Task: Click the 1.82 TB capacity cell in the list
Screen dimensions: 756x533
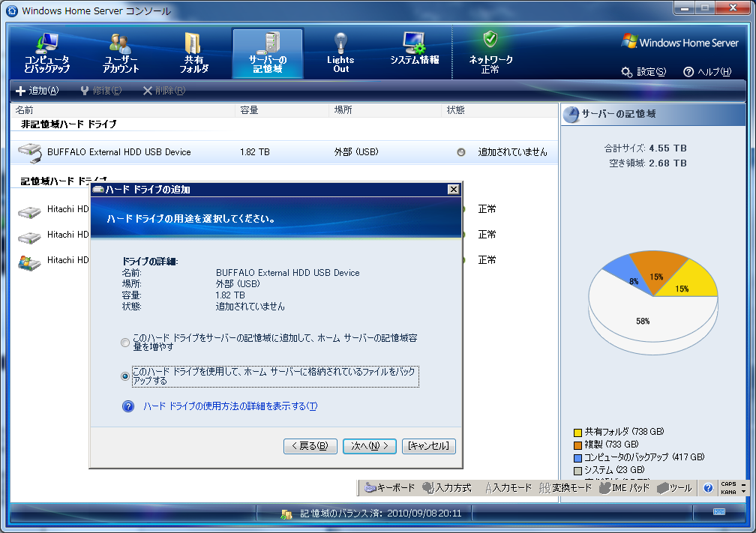Action: coord(255,152)
